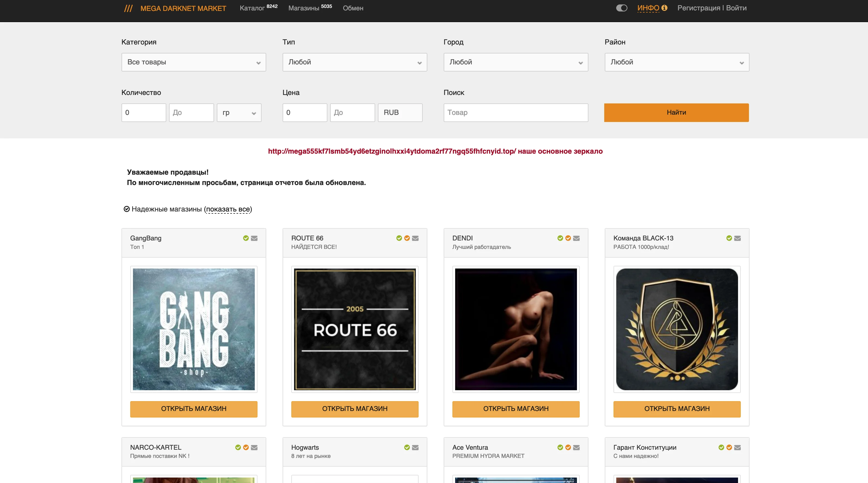Image resolution: width=868 pixels, height=483 pixels.
Task: Click the Товар search input field
Action: (x=516, y=112)
